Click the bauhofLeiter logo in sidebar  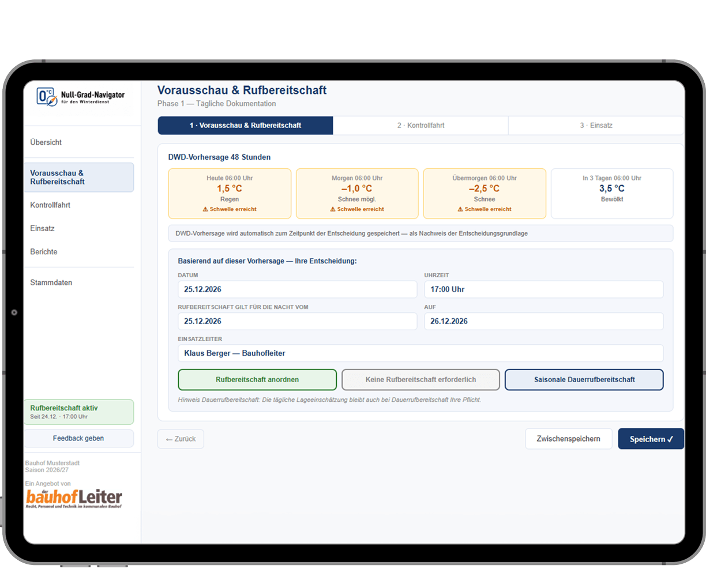pos(74,499)
